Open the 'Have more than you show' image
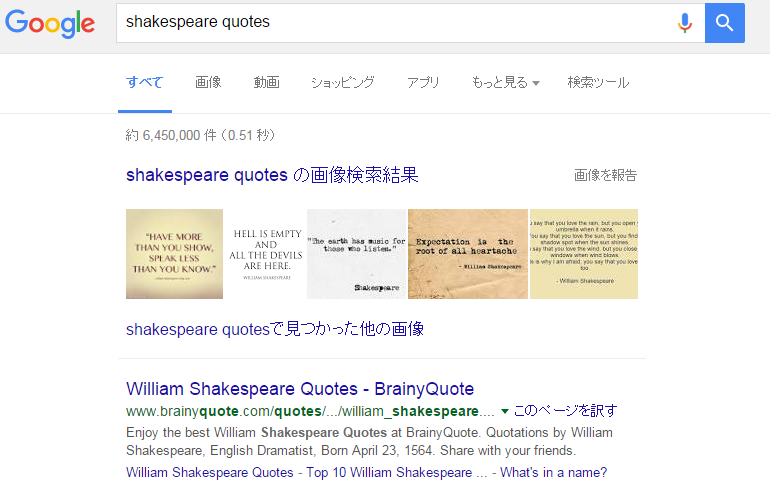This screenshot has height=492, width=770. point(174,254)
